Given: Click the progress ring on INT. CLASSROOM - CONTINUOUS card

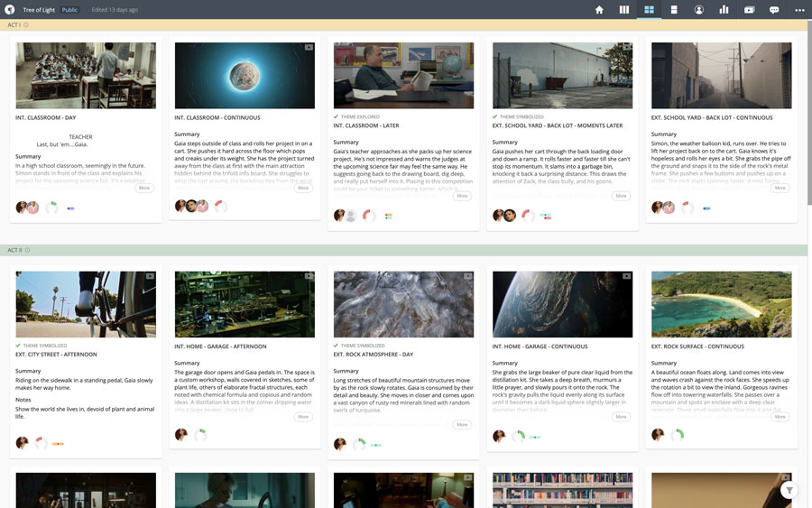Looking at the screenshot, I should (221, 206).
